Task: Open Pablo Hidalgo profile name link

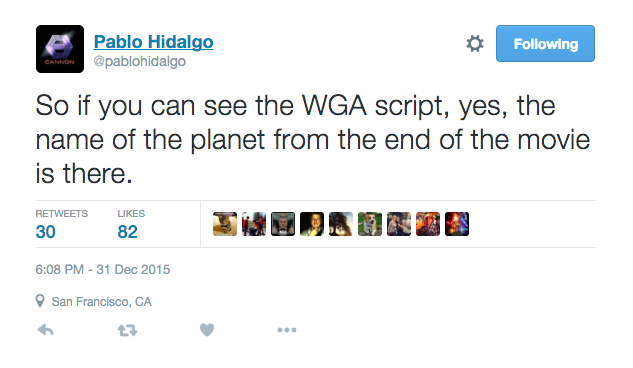Action: click(x=153, y=42)
